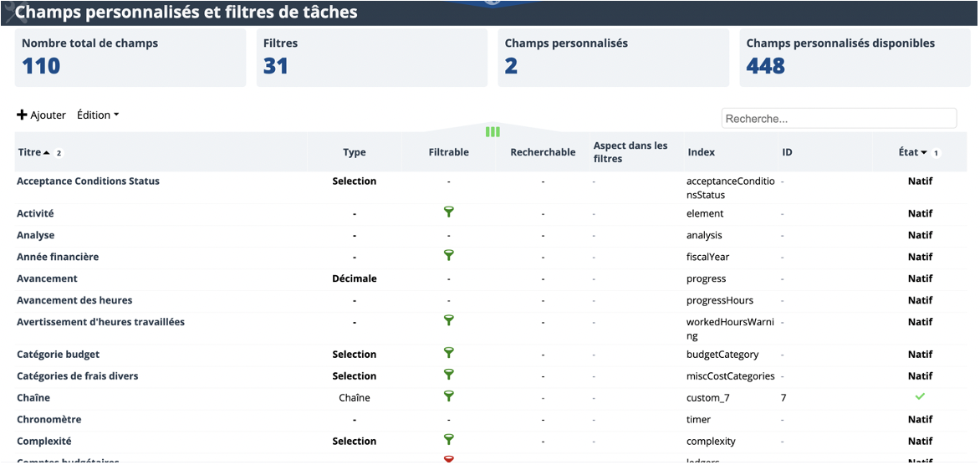Open the Acceptance Conditions Status field
980x465 pixels.
click(x=88, y=181)
